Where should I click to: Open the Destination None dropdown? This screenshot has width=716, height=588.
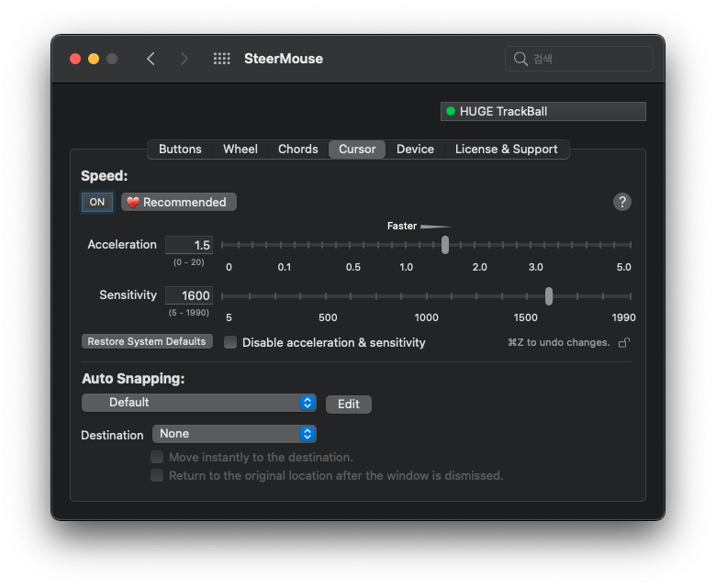(x=234, y=434)
